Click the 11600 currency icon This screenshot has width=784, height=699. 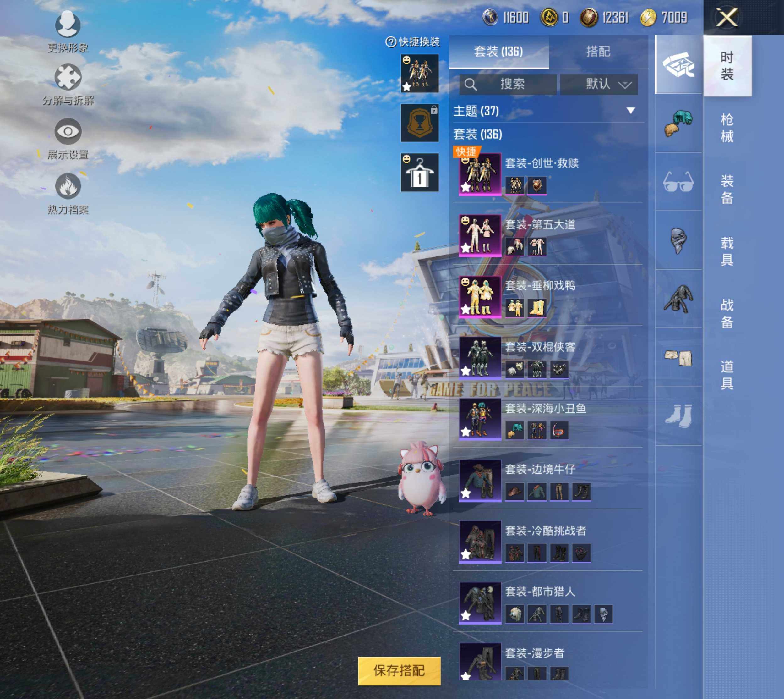490,17
